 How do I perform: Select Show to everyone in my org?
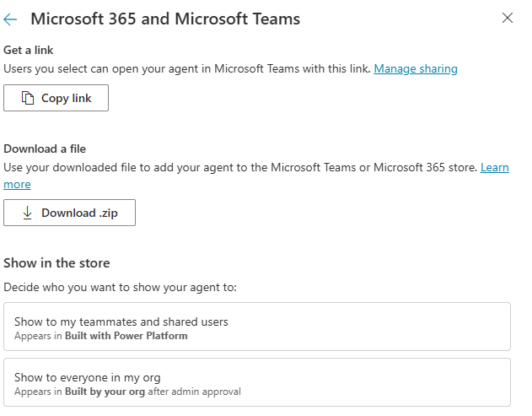click(x=257, y=382)
